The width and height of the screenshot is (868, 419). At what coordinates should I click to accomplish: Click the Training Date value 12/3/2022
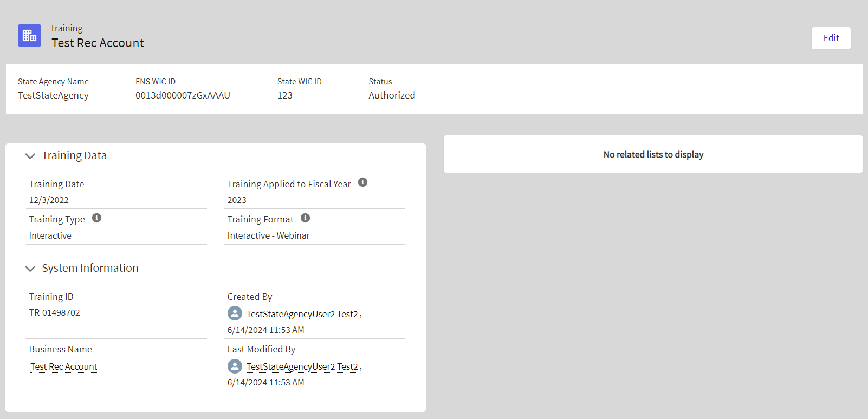pyautogui.click(x=49, y=200)
